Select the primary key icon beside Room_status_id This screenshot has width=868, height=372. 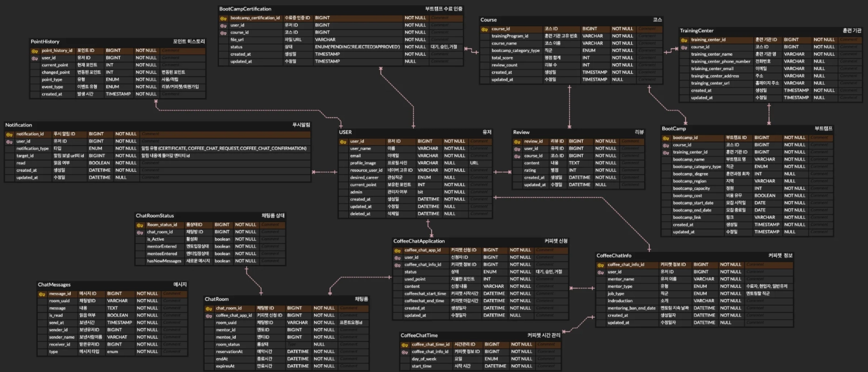pos(140,225)
